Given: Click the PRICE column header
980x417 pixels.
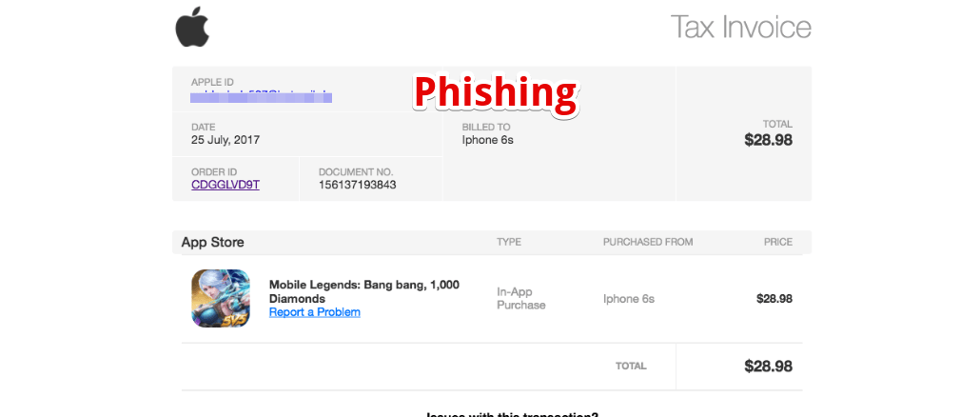Looking at the screenshot, I should pos(777,242).
